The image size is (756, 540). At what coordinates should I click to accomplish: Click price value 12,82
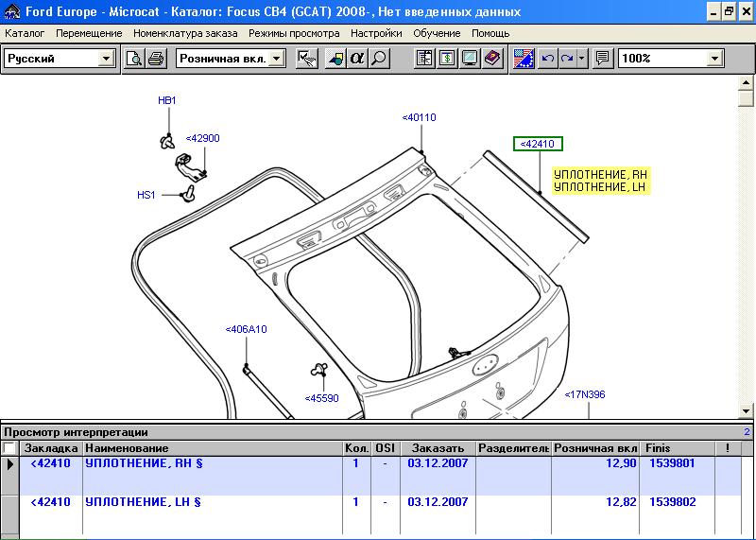pyautogui.click(x=622, y=502)
